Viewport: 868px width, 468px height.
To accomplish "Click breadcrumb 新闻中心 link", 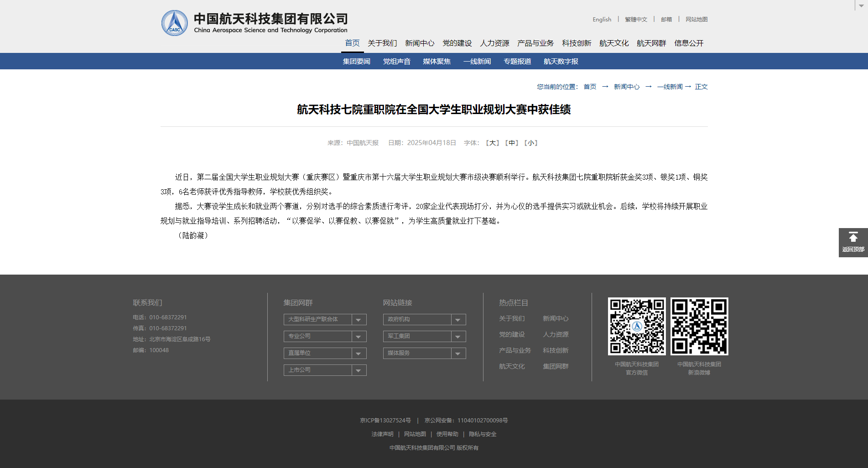I will [x=627, y=87].
